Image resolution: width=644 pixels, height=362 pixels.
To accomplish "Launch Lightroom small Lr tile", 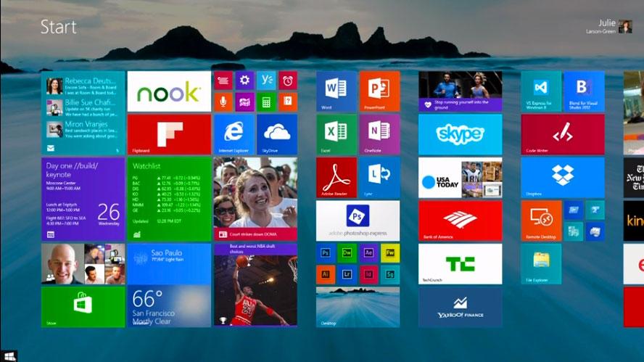I will click(347, 274).
